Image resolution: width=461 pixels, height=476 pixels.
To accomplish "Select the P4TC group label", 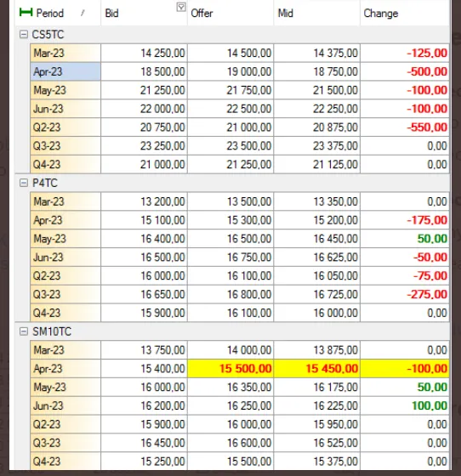I will [45, 183].
